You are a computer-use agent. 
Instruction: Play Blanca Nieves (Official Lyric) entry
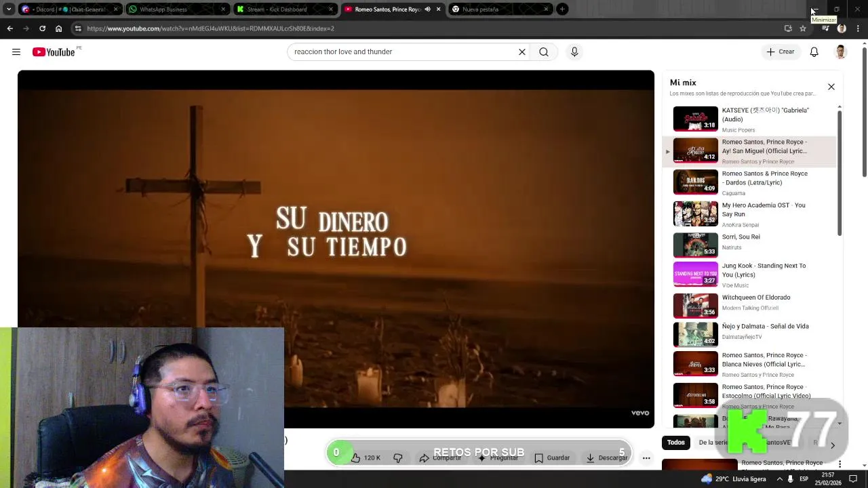point(749,364)
